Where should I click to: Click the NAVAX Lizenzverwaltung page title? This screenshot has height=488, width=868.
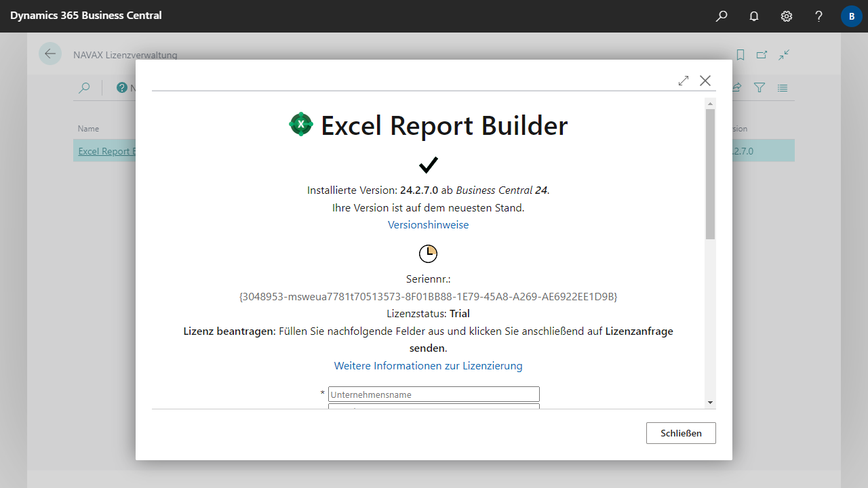click(x=125, y=55)
